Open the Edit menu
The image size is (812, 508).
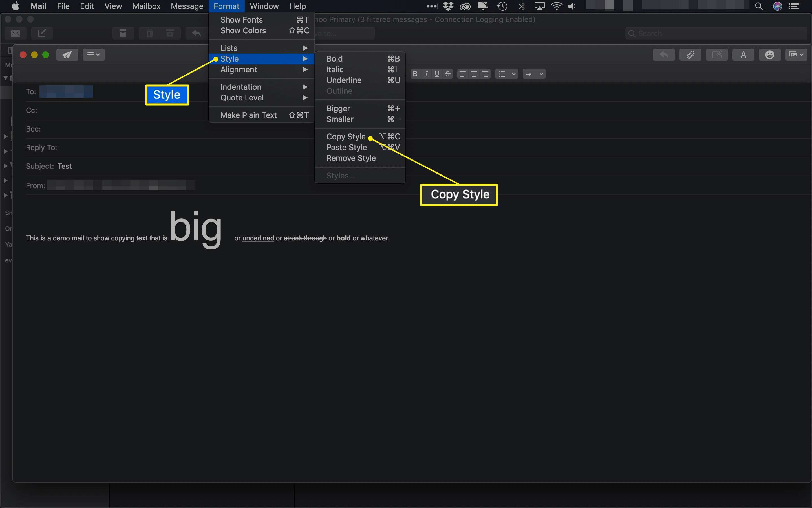coord(87,6)
